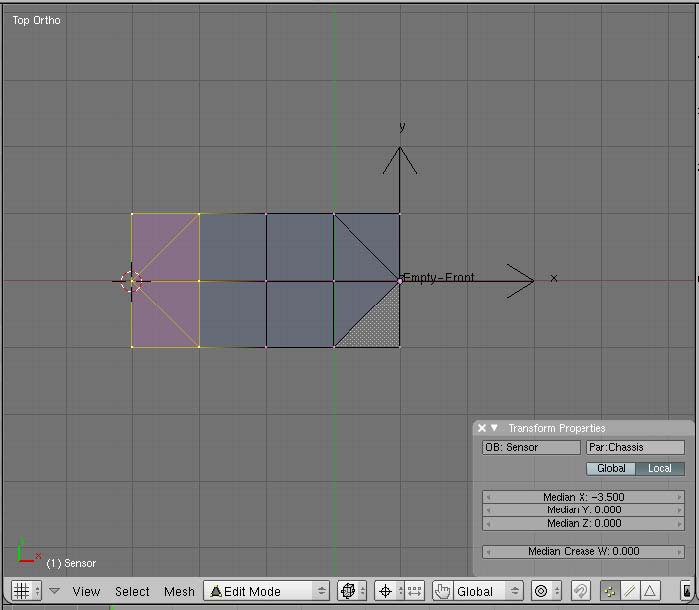Click the Median Z value field
Screen dimensions: 699x610
click(x=584, y=523)
